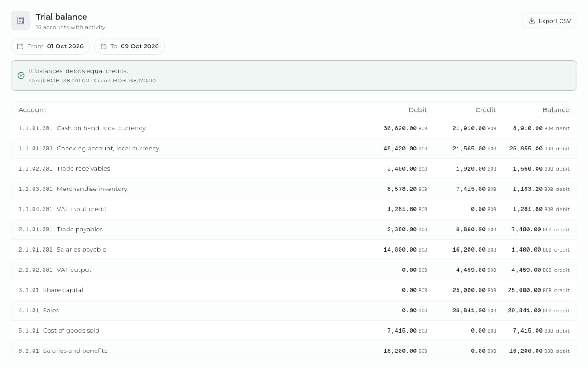Open the Cash on hand, local currency row
The height and width of the screenshot is (368, 588).
[x=294, y=128]
